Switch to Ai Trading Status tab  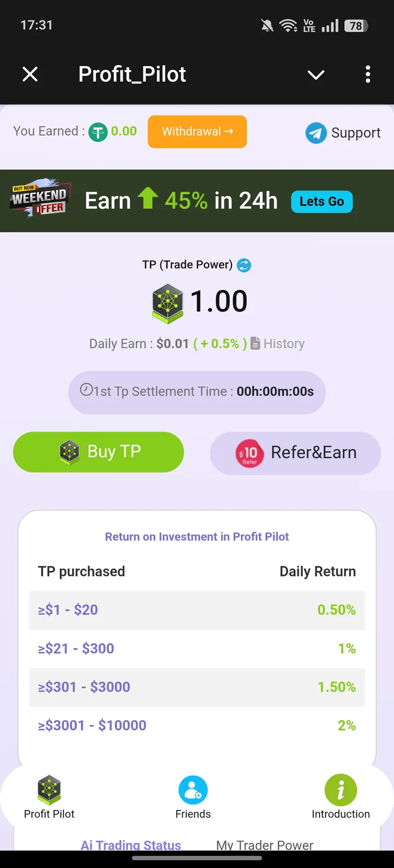point(131,845)
